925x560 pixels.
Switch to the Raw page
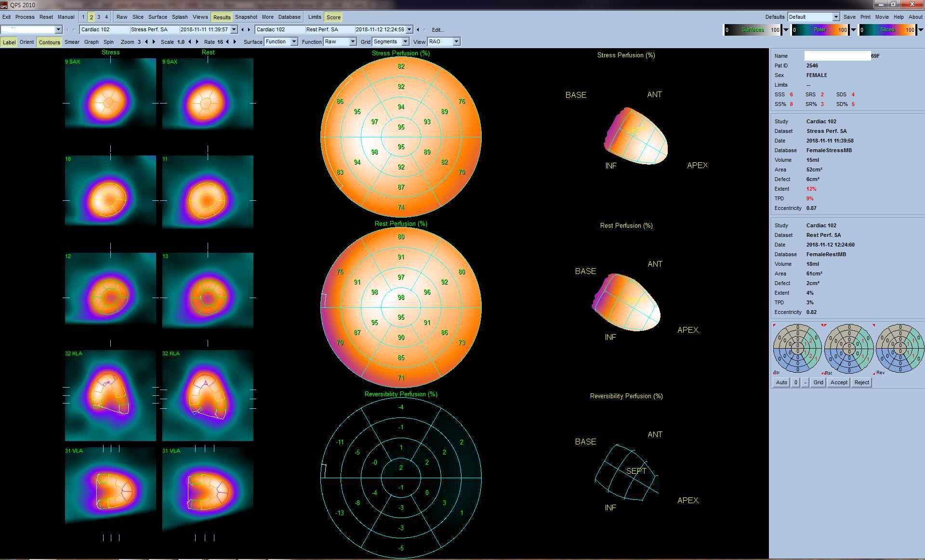pyautogui.click(x=122, y=17)
